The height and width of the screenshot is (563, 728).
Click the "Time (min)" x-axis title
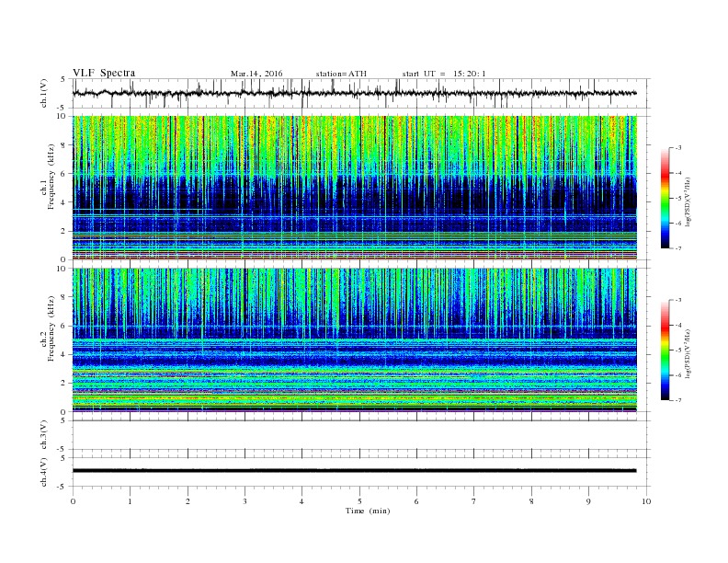[368, 511]
